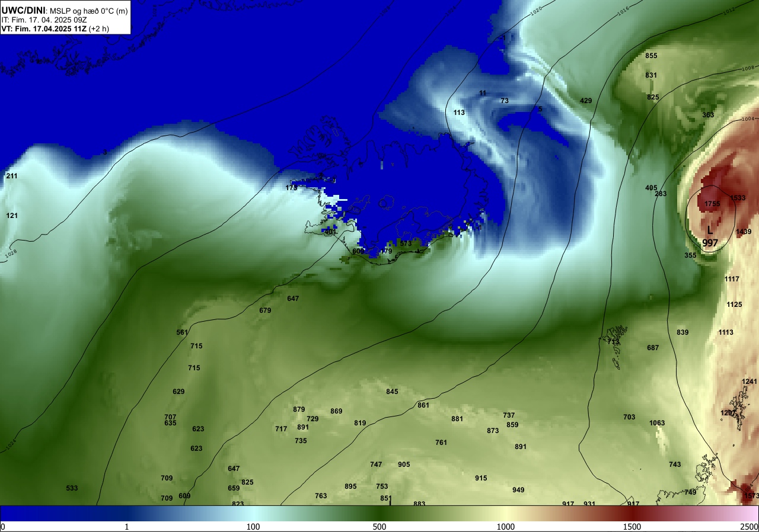Click the 1439 value
Viewport: 759px width, 532px height.
pos(744,232)
